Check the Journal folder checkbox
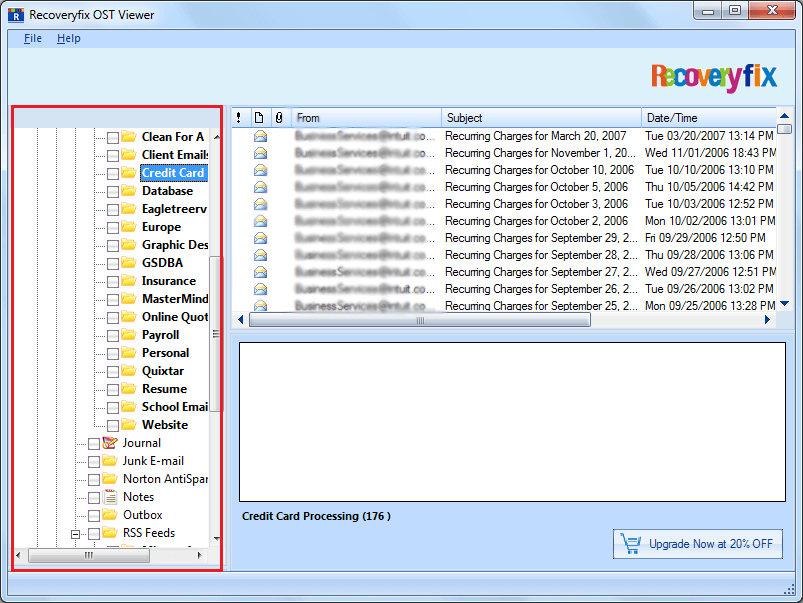The image size is (803, 603). 94,443
